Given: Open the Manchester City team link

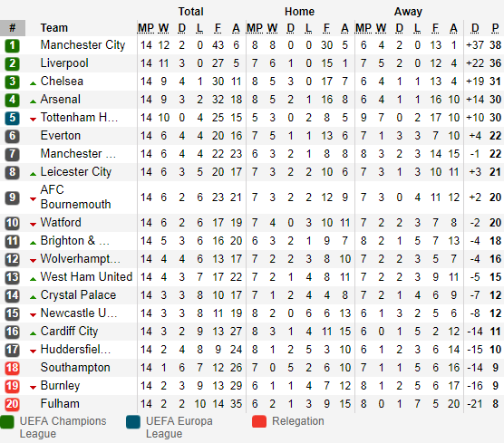Looking at the screenshot, I should point(82,45).
